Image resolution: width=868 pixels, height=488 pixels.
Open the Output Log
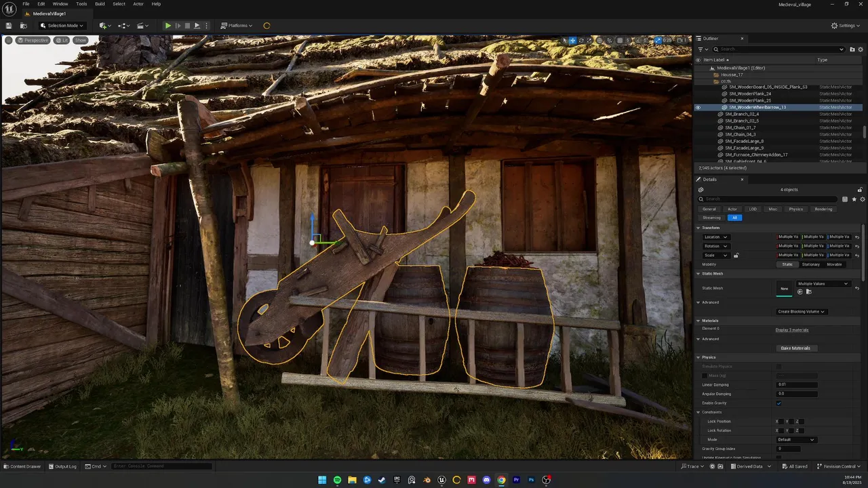click(62, 466)
